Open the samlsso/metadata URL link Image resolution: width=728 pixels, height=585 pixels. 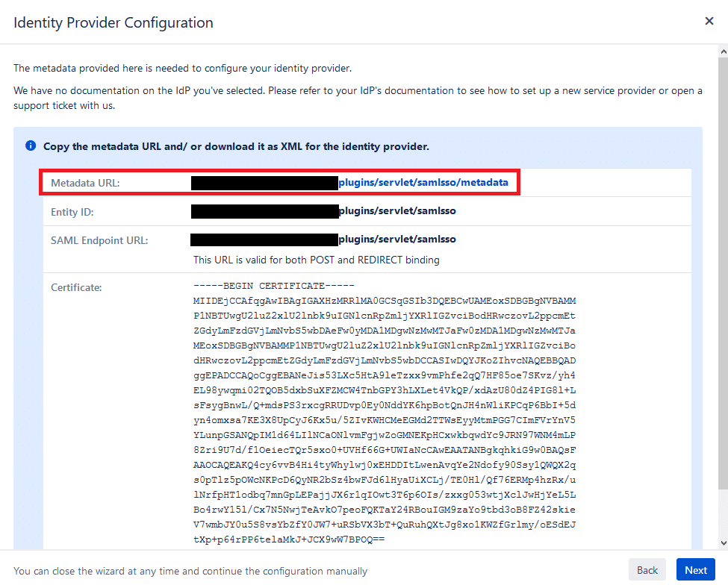point(423,182)
